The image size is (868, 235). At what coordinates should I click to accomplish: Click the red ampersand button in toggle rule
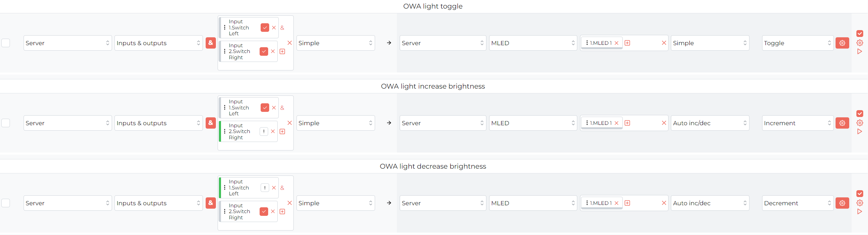tap(211, 43)
